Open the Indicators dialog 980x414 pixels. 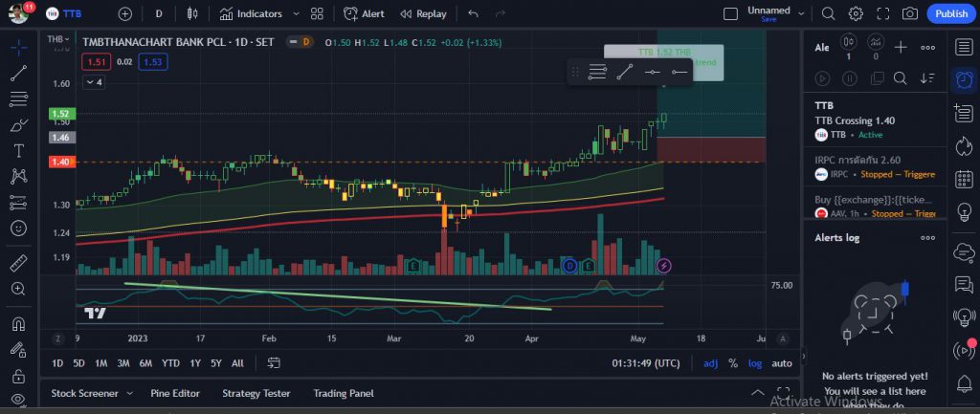pyautogui.click(x=252, y=13)
